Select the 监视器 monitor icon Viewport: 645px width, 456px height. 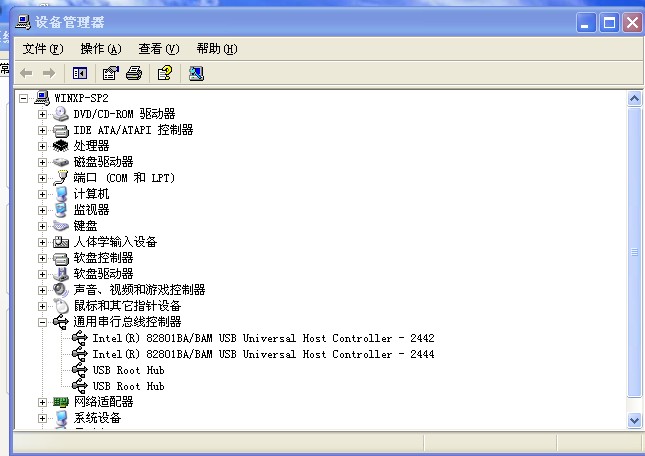click(x=61, y=210)
